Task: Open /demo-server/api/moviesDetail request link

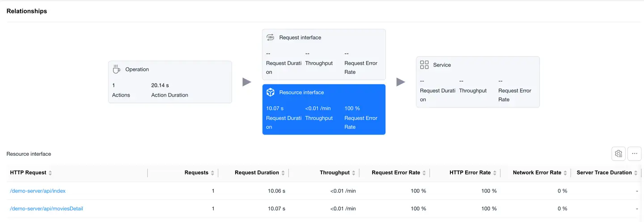Action: [x=47, y=209]
